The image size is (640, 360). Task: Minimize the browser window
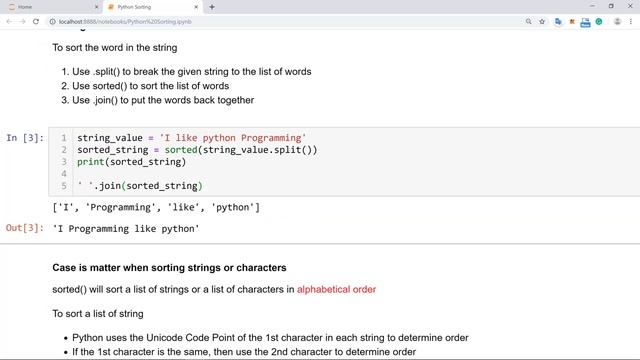[592, 6]
